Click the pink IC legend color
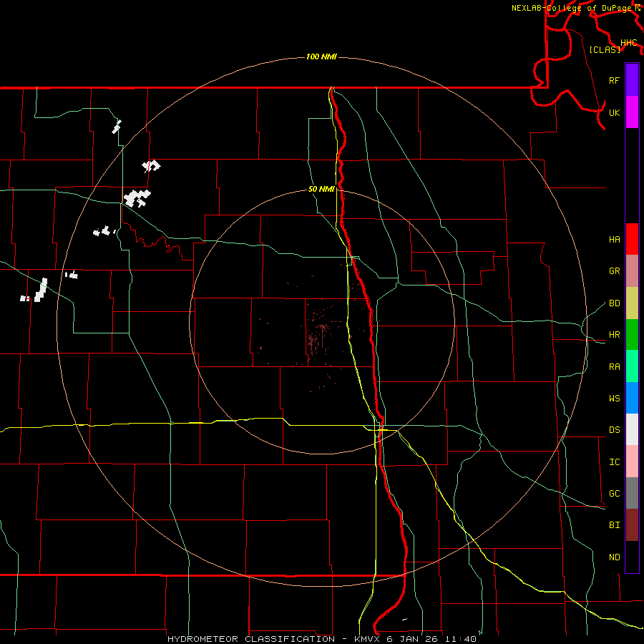The height and width of the screenshot is (644, 644). click(x=632, y=462)
